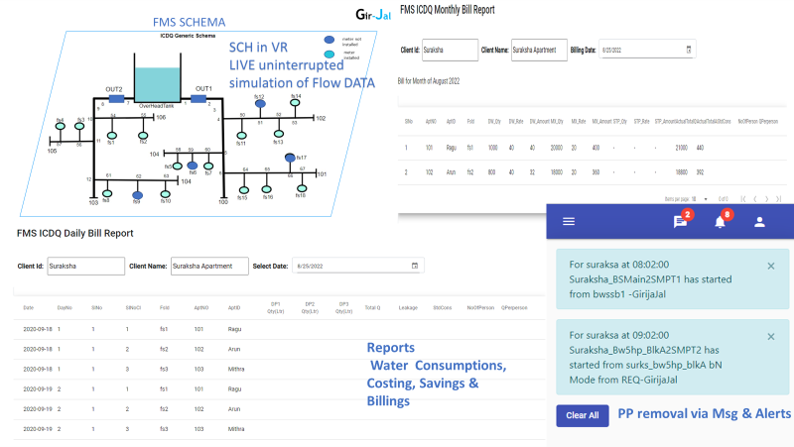Select flow sensor node fs18
The image size is (794, 447).
pos(302,188)
